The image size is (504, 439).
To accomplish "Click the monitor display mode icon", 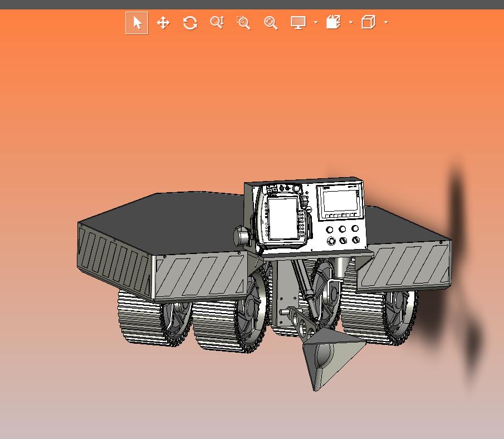I will (x=299, y=23).
